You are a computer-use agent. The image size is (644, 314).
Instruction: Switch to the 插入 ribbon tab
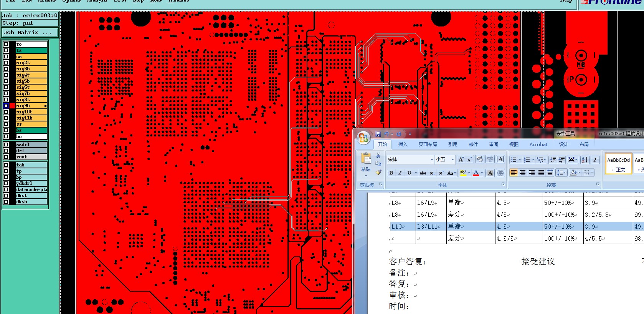(x=403, y=145)
